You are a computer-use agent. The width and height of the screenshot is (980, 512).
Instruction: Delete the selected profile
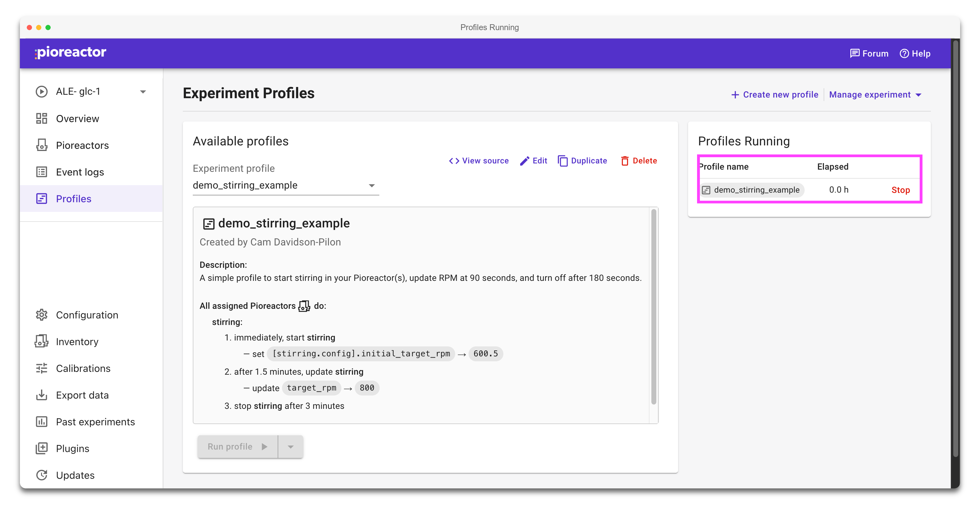(639, 161)
